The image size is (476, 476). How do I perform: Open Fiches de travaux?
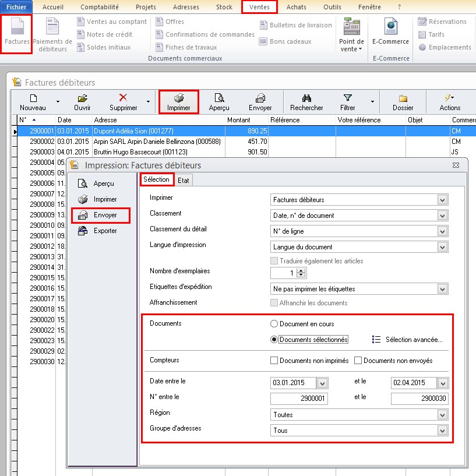pyautogui.click(x=186, y=47)
